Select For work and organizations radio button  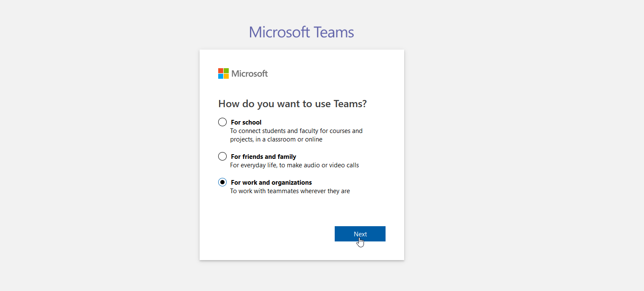(222, 182)
